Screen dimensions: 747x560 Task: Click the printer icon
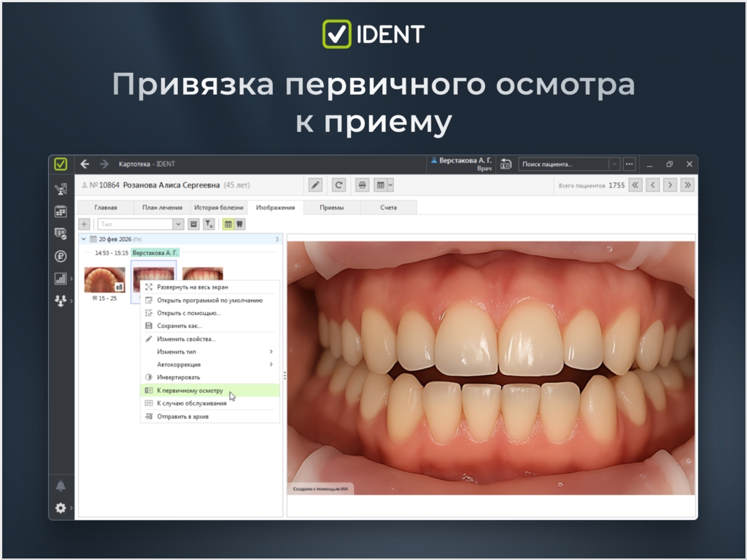[x=362, y=185]
